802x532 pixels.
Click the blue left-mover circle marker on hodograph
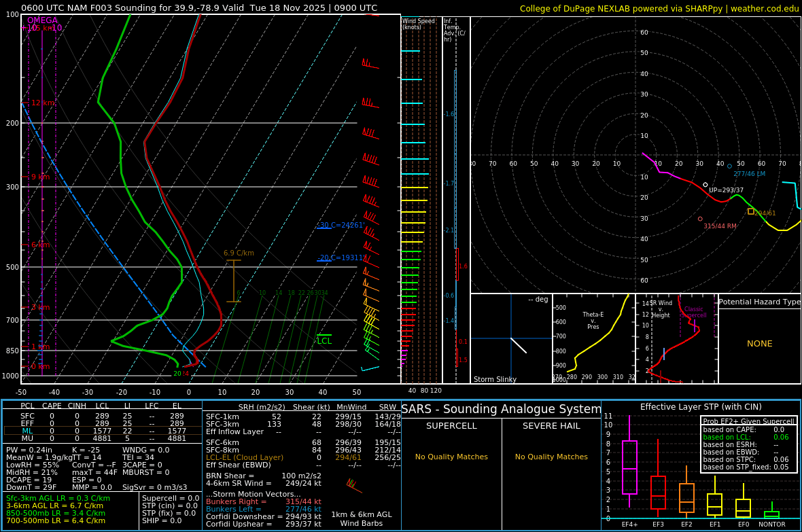pos(729,166)
